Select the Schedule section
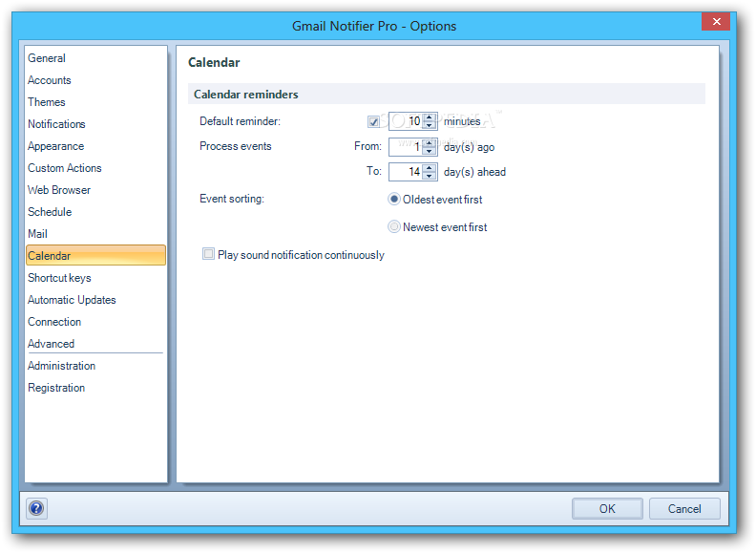This screenshot has width=756, height=553. click(x=50, y=212)
